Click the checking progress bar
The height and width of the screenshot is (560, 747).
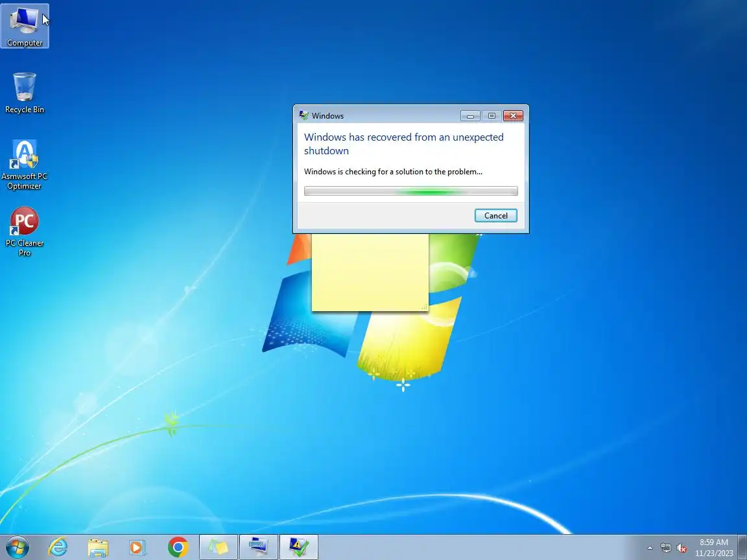410,191
